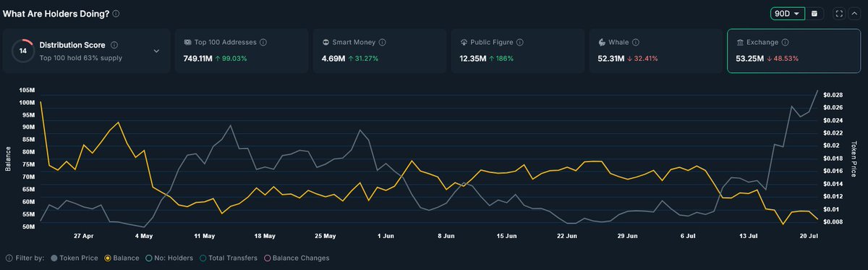Image resolution: width=868 pixels, height=270 pixels.
Task: Click '$0.028' label on Token Price axis
Action: coord(833,96)
